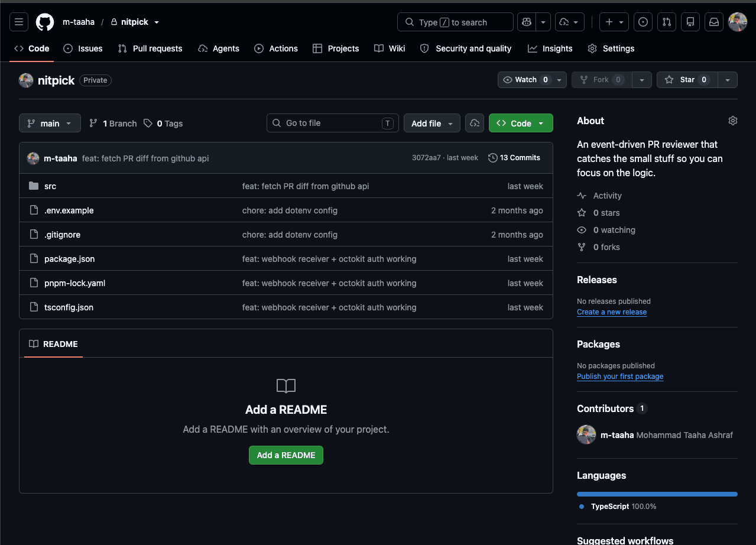
Task: Click the Activity pulse icon
Action: point(582,196)
